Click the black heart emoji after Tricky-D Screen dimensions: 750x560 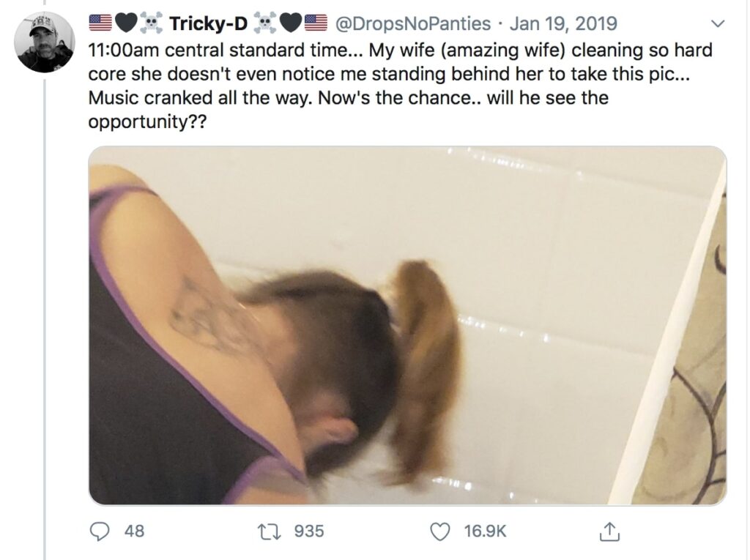point(290,23)
